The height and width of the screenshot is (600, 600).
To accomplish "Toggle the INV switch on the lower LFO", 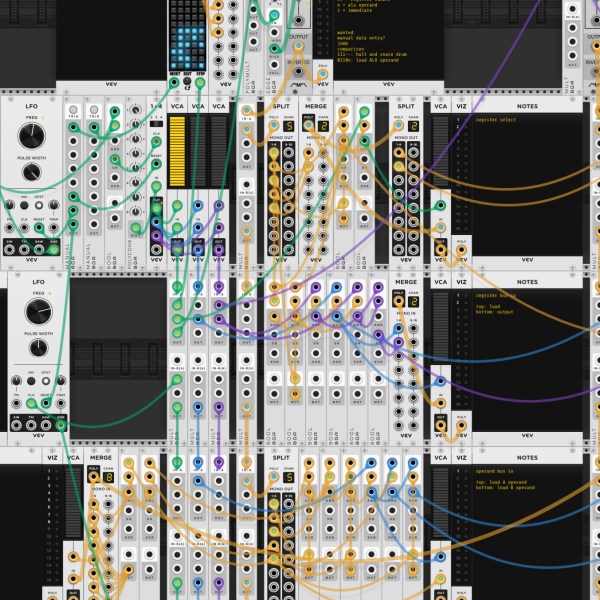I will point(31,381).
